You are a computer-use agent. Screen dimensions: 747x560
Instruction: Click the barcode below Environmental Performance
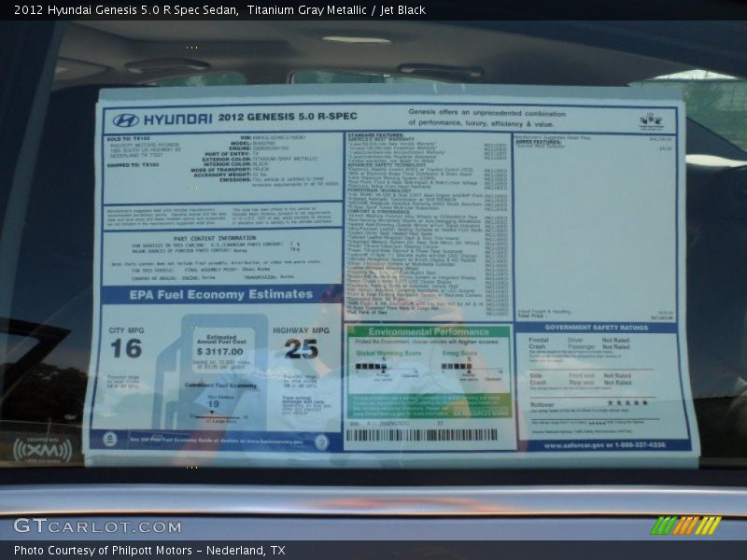422,435
